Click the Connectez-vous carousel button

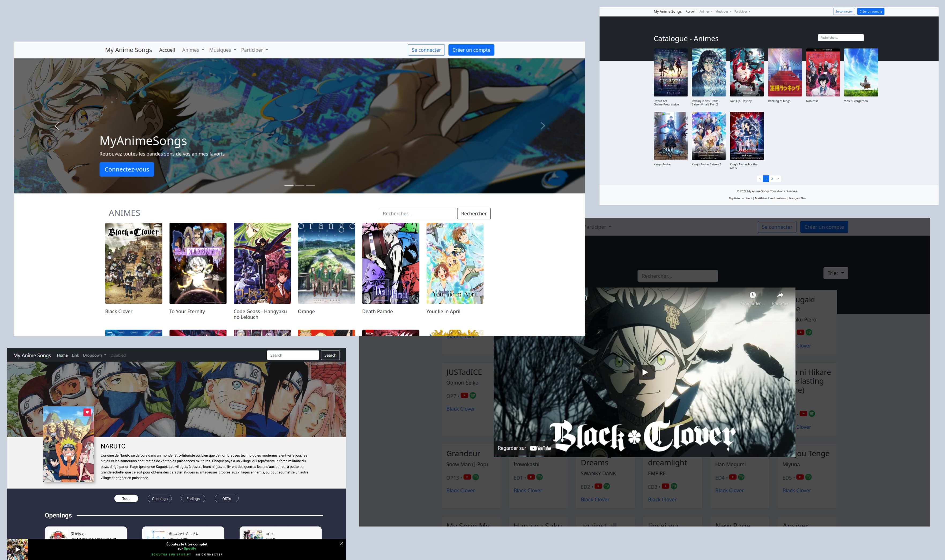coord(127,169)
